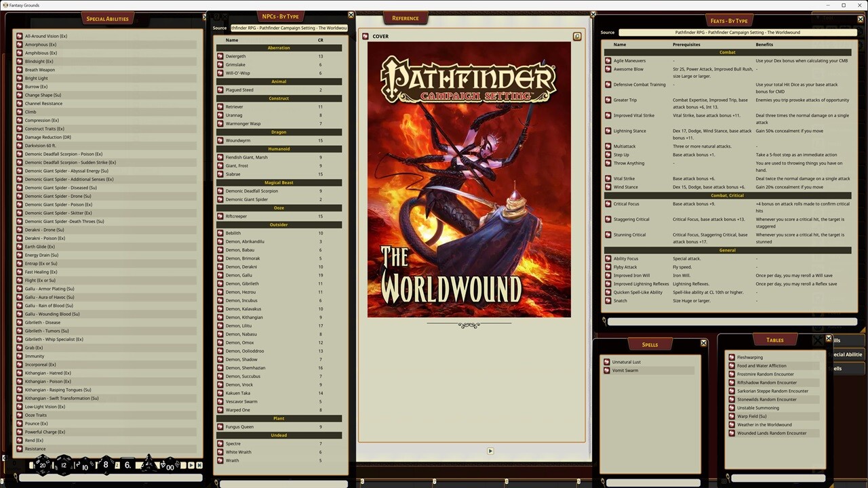This screenshot has width=868, height=488.
Task: Roll the d8 die from the dice bar
Action: 106,465
